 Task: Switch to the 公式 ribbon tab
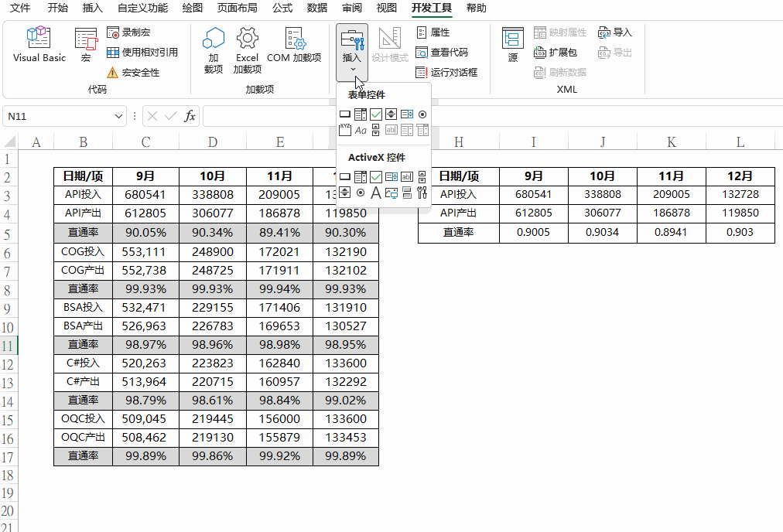(x=282, y=9)
